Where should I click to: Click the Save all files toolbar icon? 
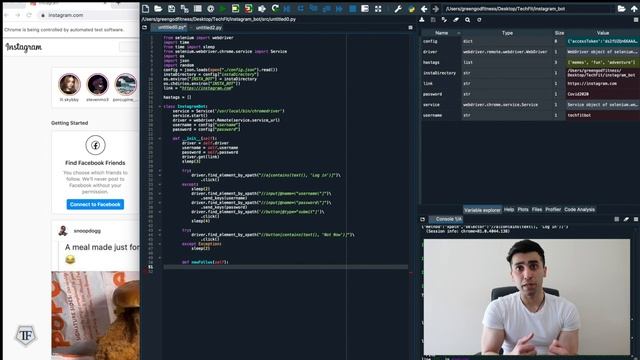point(184,9)
